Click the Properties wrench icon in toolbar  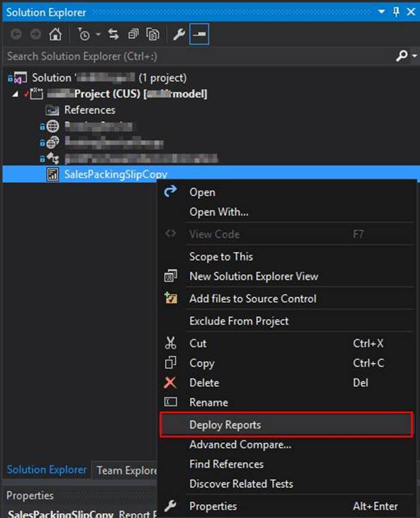(x=179, y=35)
